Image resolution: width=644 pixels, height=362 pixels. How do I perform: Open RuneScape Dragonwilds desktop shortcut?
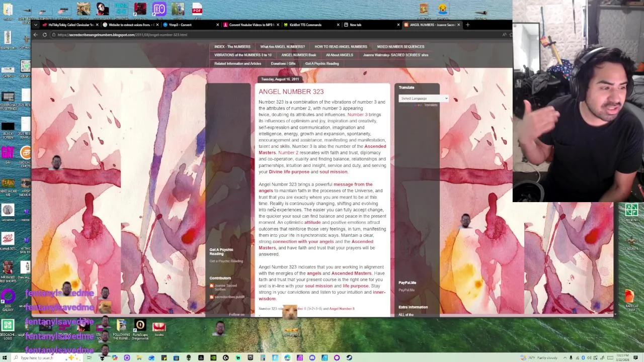coord(140,329)
